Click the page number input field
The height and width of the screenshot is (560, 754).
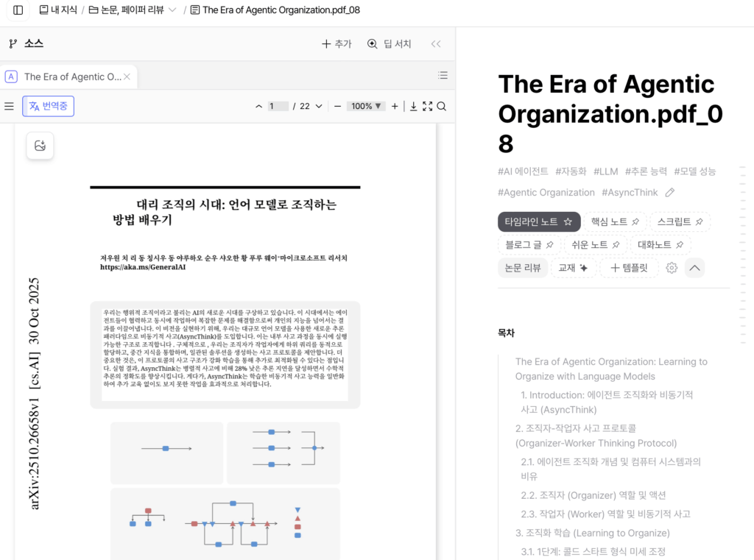pos(278,106)
